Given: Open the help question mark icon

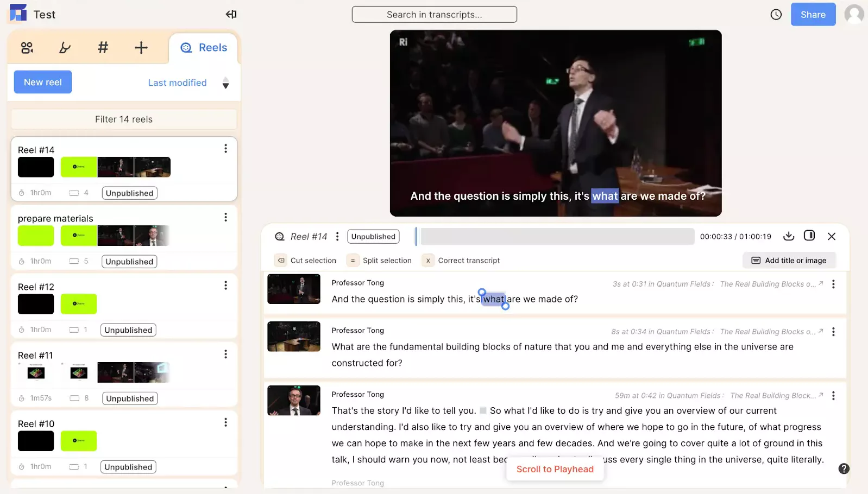Looking at the screenshot, I should coord(844,468).
